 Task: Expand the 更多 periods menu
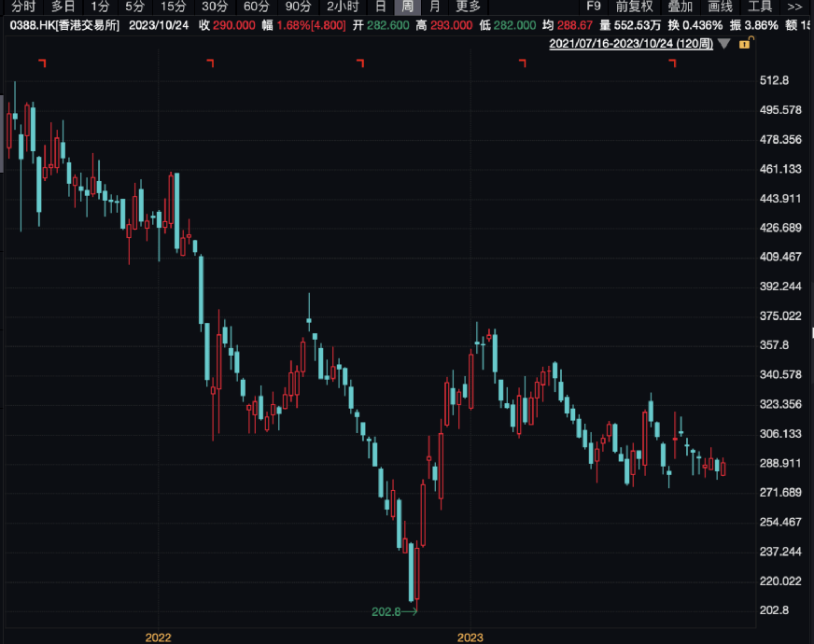pos(469,6)
